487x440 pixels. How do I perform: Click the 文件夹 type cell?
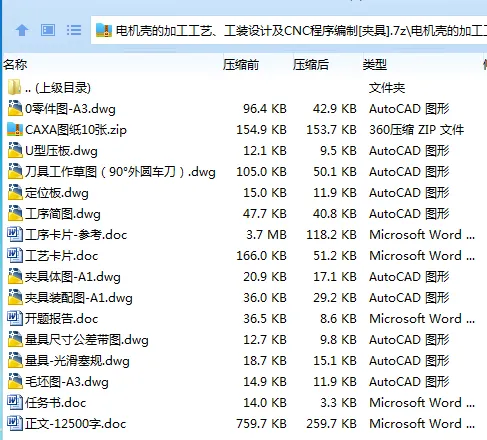[x=387, y=88]
